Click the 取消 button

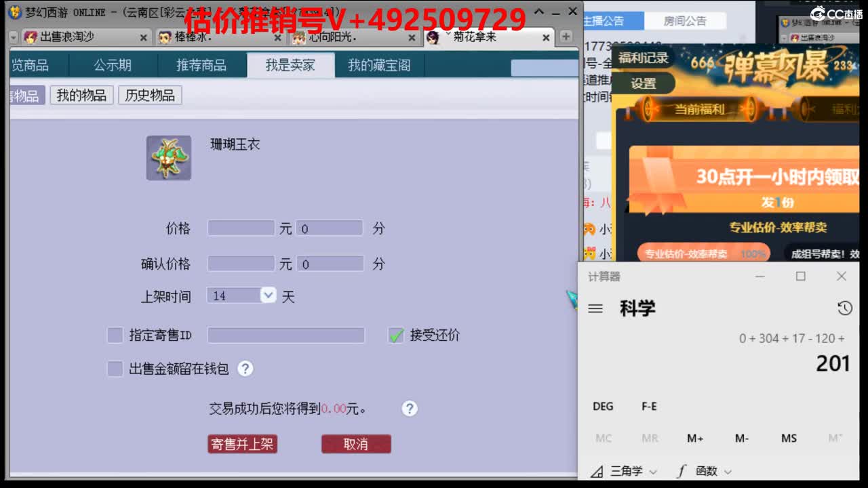point(356,444)
